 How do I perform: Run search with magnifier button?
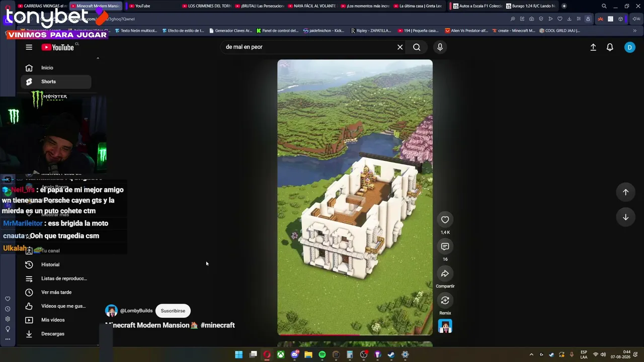(x=417, y=47)
